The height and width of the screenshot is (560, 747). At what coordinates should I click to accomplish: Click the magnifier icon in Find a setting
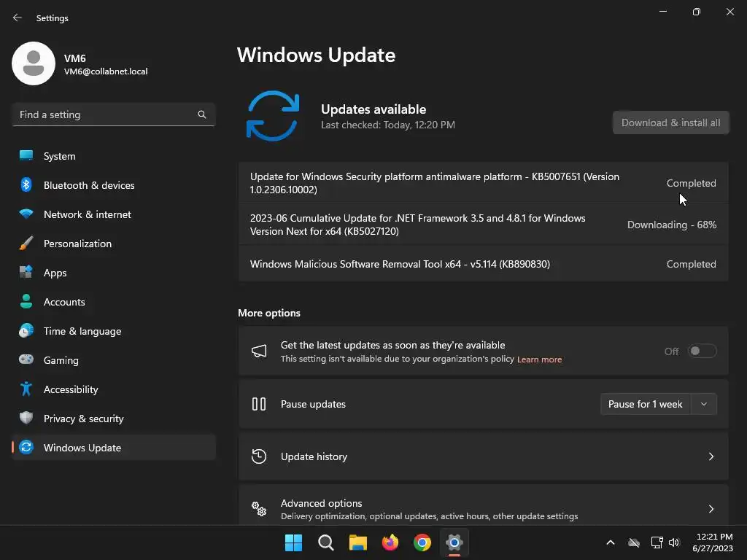coord(202,114)
